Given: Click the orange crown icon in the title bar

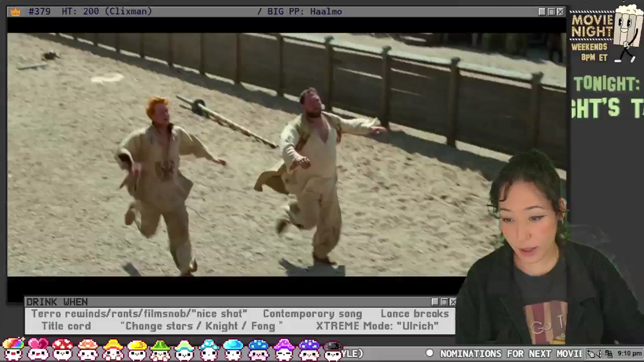Looking at the screenshot, I should [15, 12].
